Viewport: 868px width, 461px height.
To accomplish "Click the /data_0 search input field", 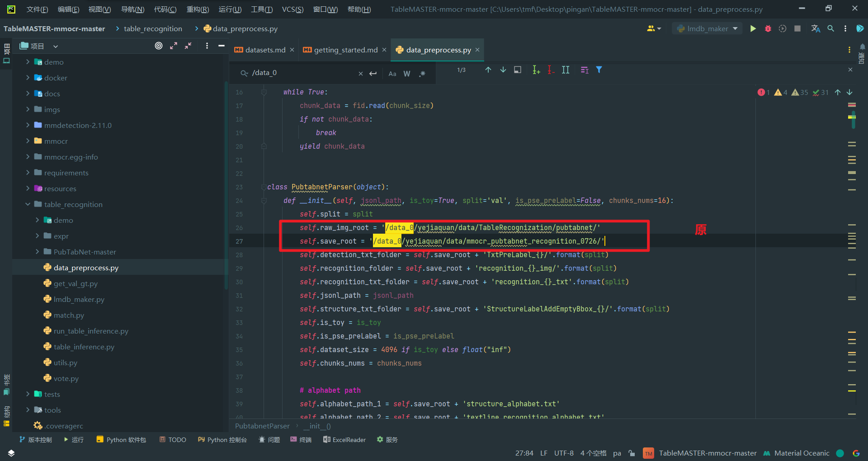I will pyautogui.click(x=303, y=73).
